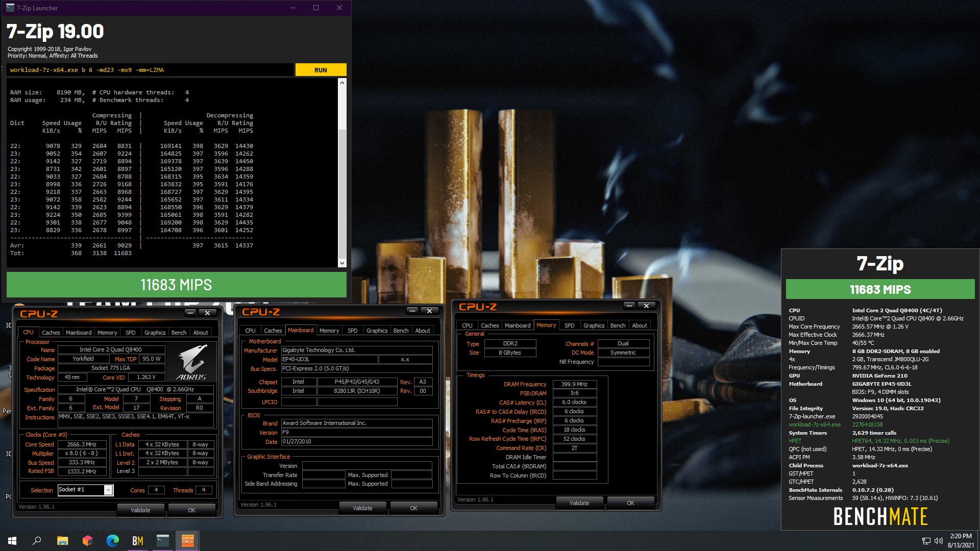Click the Gigabyte manufacturer field in Mainboard tab

click(357, 350)
